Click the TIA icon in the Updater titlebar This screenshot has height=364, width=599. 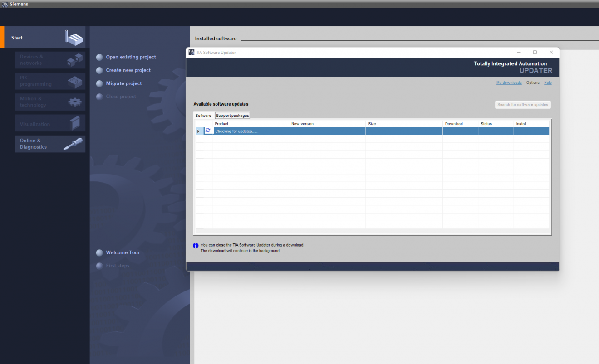click(x=191, y=52)
